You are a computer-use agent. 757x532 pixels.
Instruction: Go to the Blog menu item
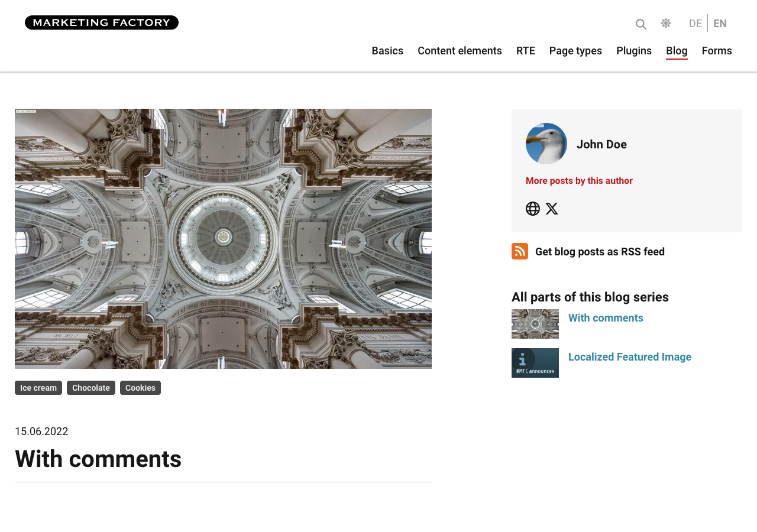(677, 51)
